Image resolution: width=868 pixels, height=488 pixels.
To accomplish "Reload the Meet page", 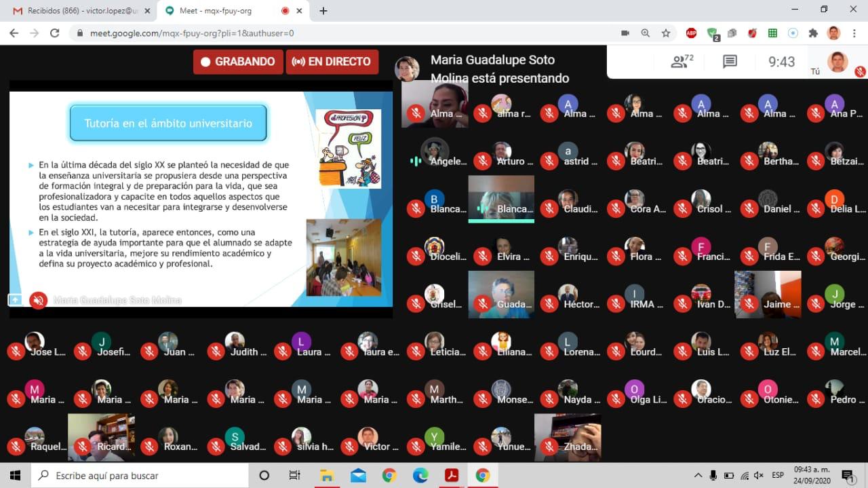I will (x=55, y=33).
